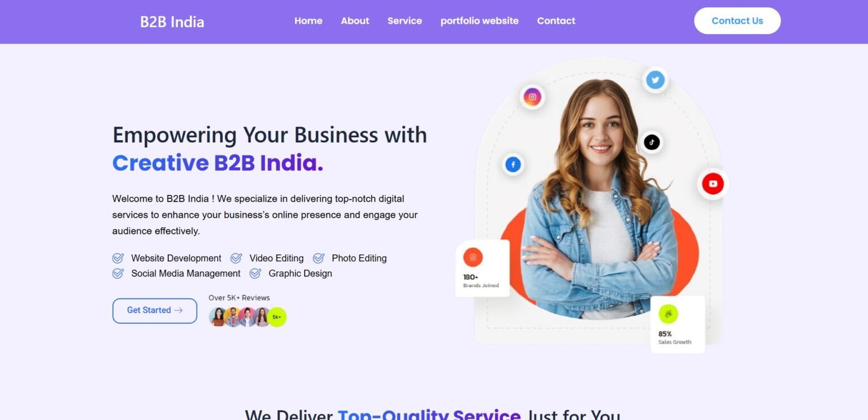Click the white Contact Us button

click(x=737, y=21)
